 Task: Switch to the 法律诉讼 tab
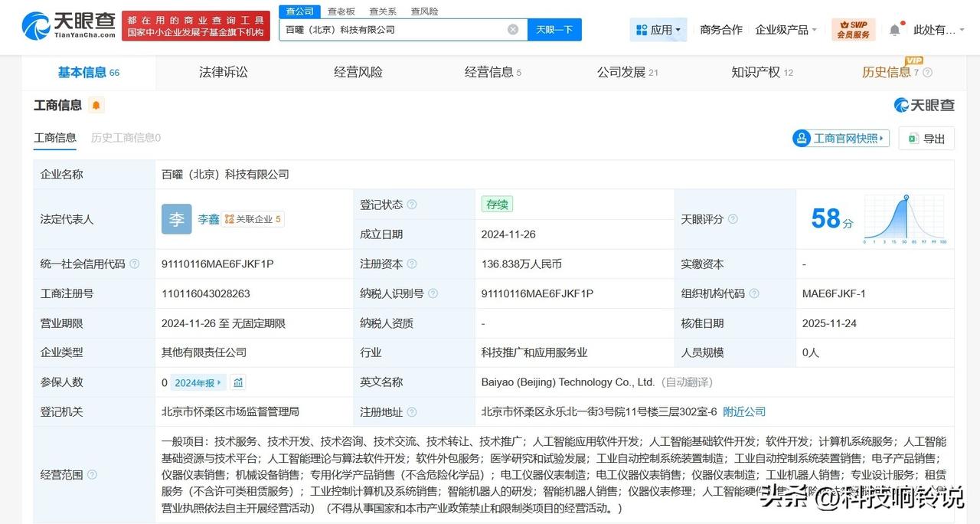coord(223,71)
